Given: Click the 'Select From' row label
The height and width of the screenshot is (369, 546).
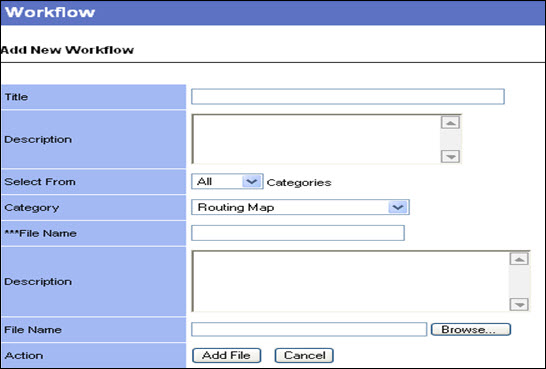Looking at the screenshot, I should tap(40, 182).
